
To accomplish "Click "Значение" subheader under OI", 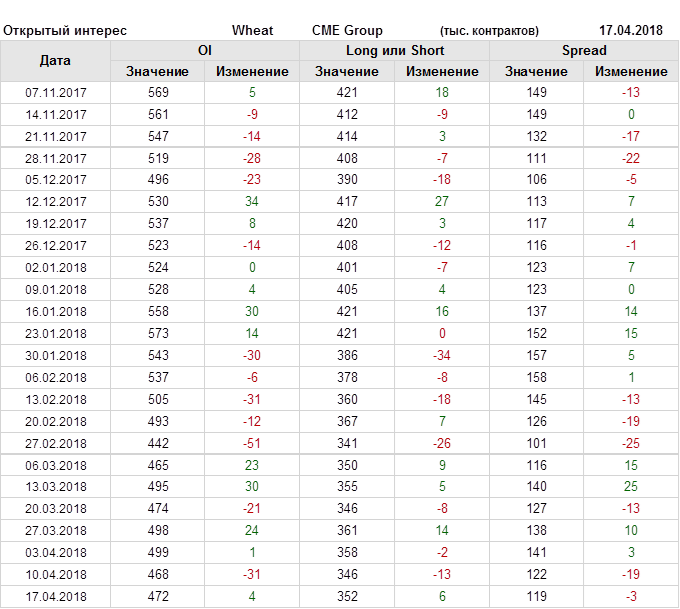I will 157,71.
